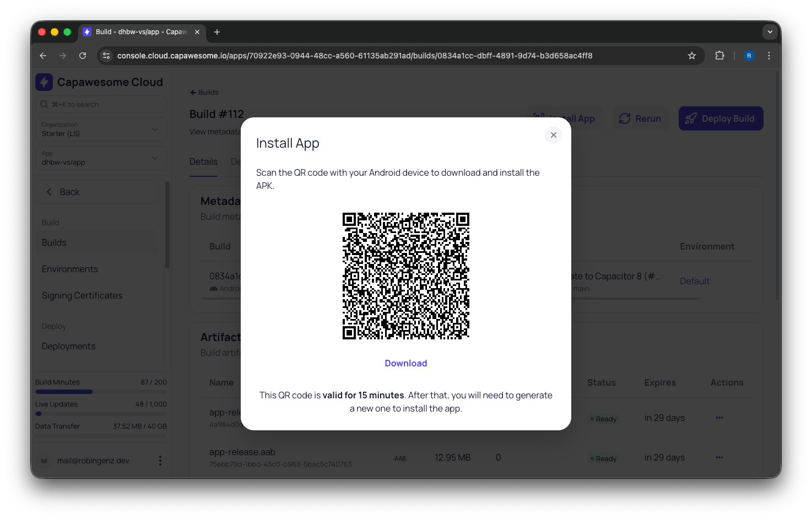
Task: Open the kebab menu beside mail@robingenz.dev
Action: pos(160,461)
